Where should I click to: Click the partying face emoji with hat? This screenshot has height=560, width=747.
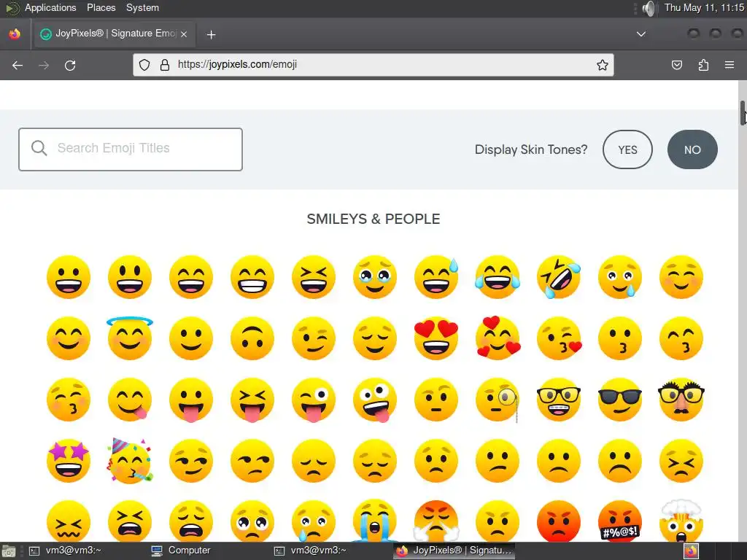tap(130, 461)
